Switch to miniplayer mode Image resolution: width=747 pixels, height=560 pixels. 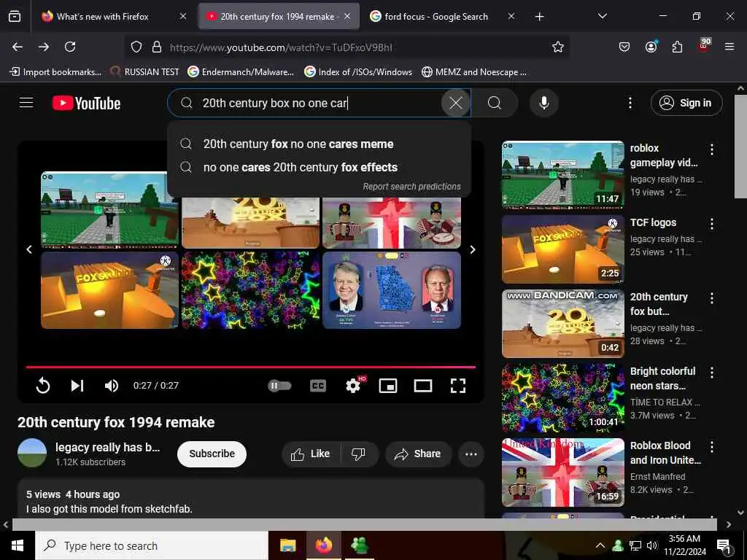pyautogui.click(x=388, y=385)
